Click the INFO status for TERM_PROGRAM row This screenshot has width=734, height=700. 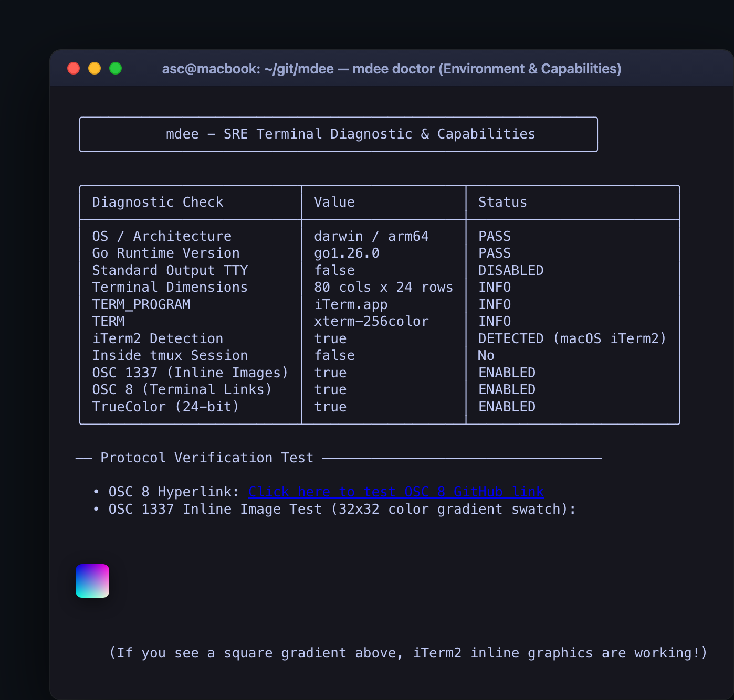(x=495, y=304)
